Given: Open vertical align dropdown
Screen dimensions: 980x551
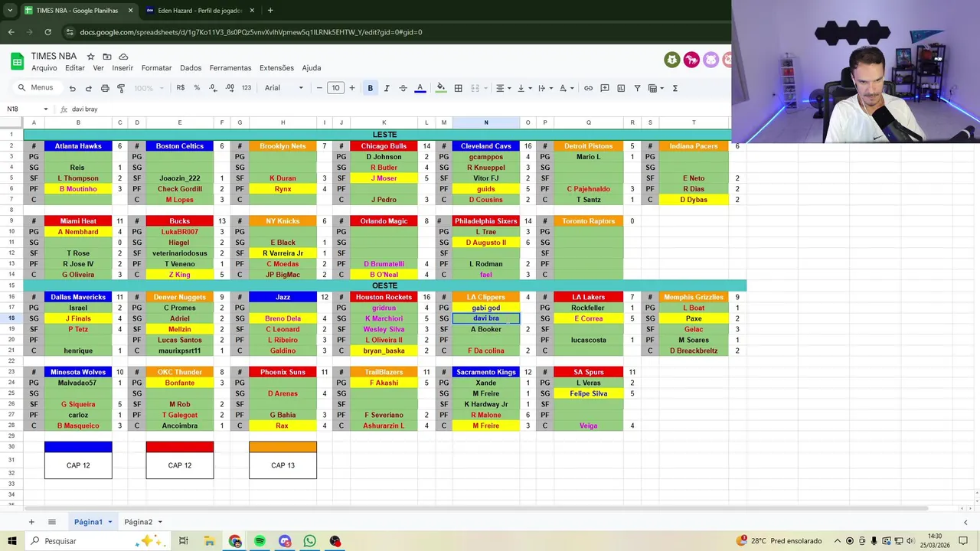Looking at the screenshot, I should [x=524, y=88].
